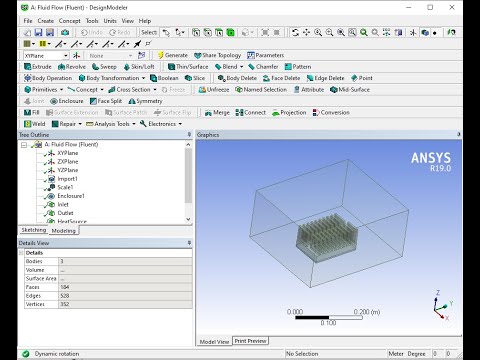Image resolution: width=480 pixels, height=360 pixels.
Task: Click the Conversion tool
Action: (x=331, y=113)
